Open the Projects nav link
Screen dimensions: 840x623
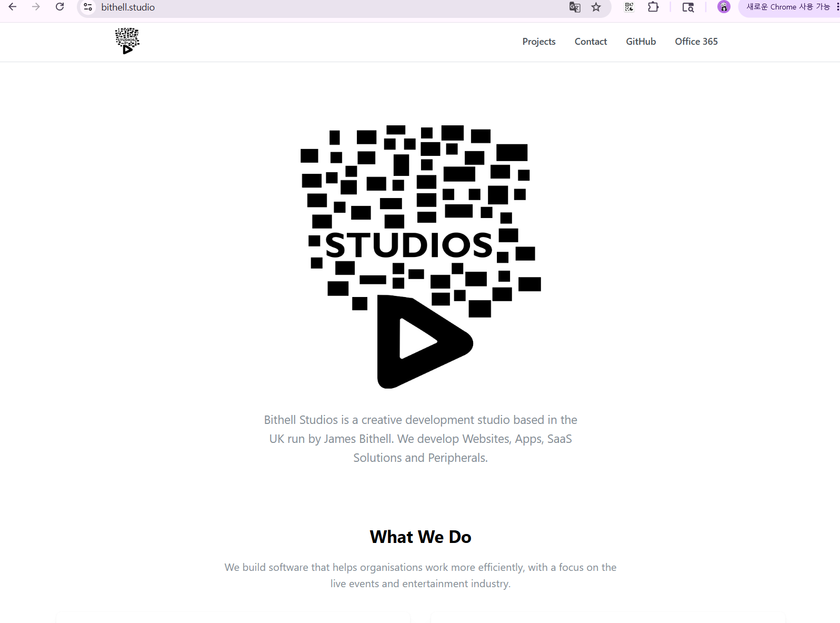[538, 42]
